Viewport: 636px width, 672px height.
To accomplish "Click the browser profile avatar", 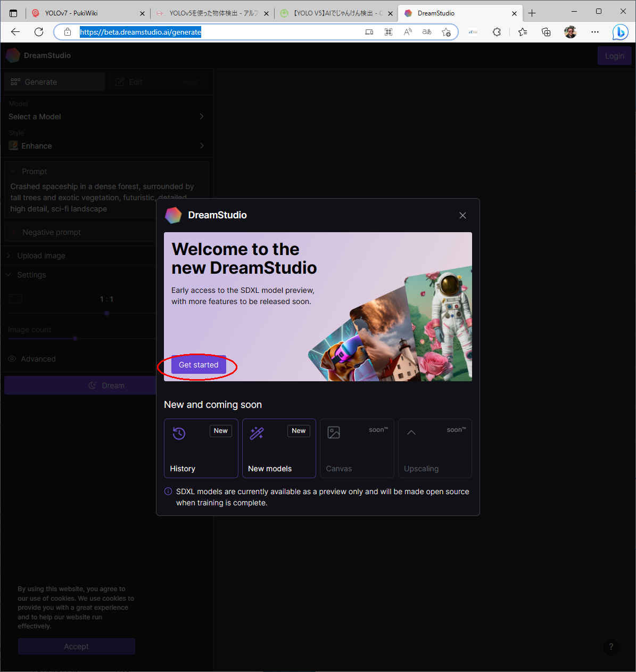I will [570, 32].
